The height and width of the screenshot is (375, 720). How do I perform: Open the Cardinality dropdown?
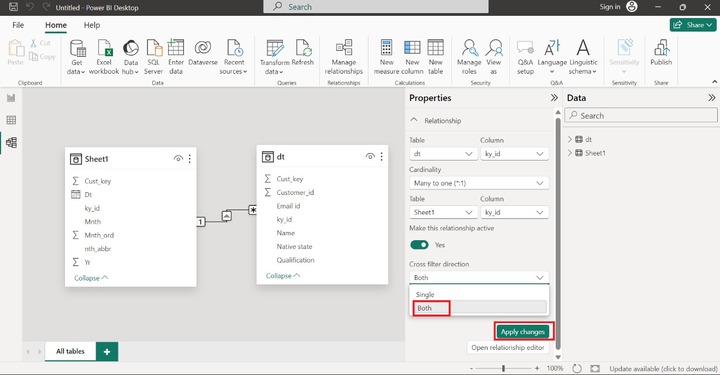[479, 183]
